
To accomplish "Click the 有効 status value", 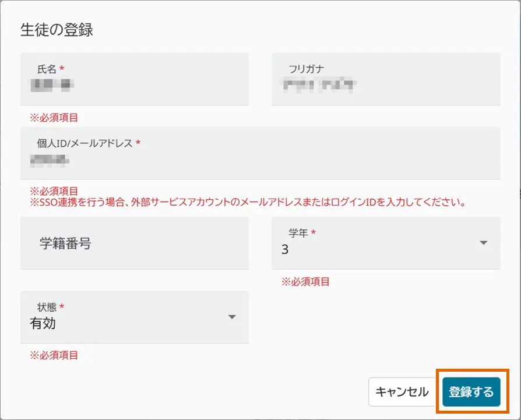I will coord(43,323).
